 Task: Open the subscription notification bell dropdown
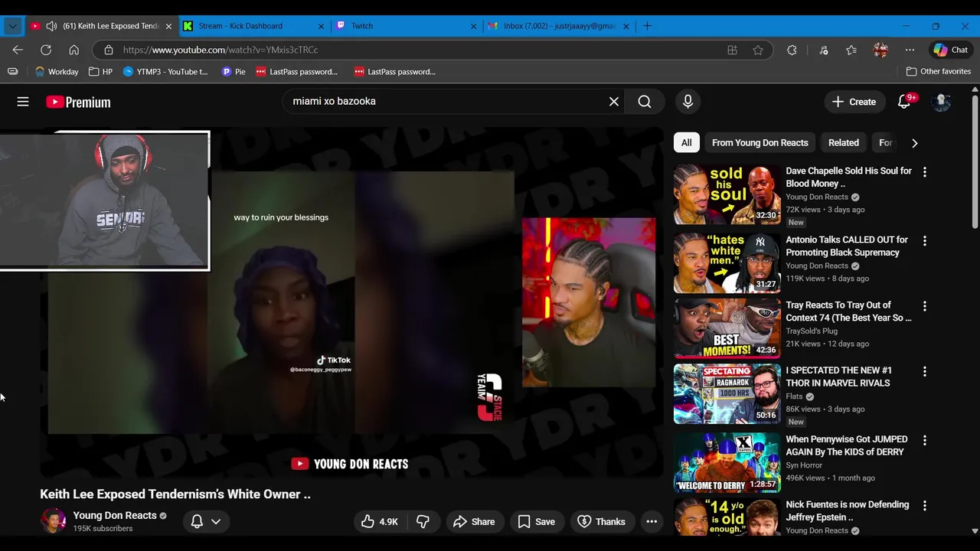(x=206, y=522)
